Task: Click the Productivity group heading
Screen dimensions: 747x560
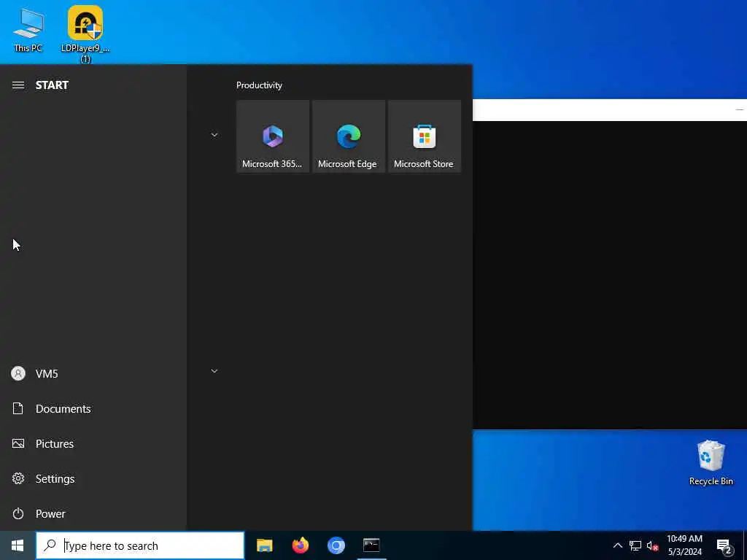Action: click(259, 85)
